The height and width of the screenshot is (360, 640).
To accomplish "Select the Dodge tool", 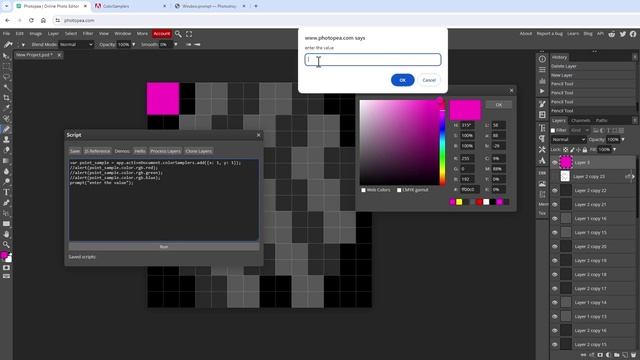I will click(x=6, y=182).
